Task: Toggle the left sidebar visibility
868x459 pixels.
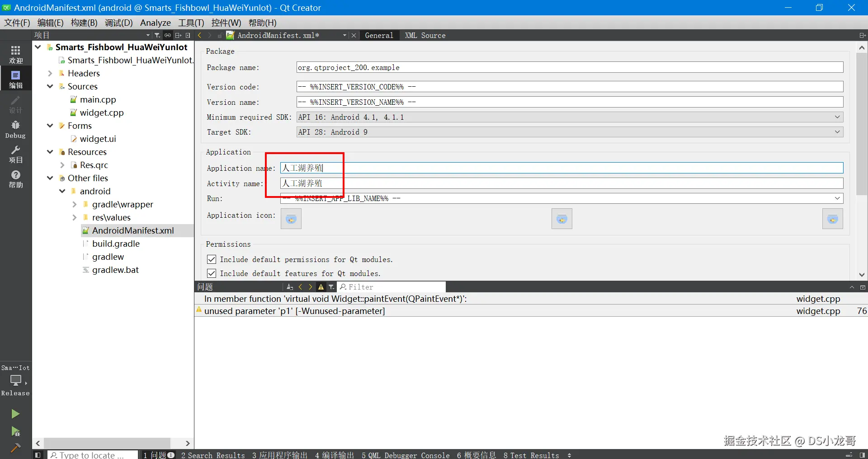Action: [38, 455]
